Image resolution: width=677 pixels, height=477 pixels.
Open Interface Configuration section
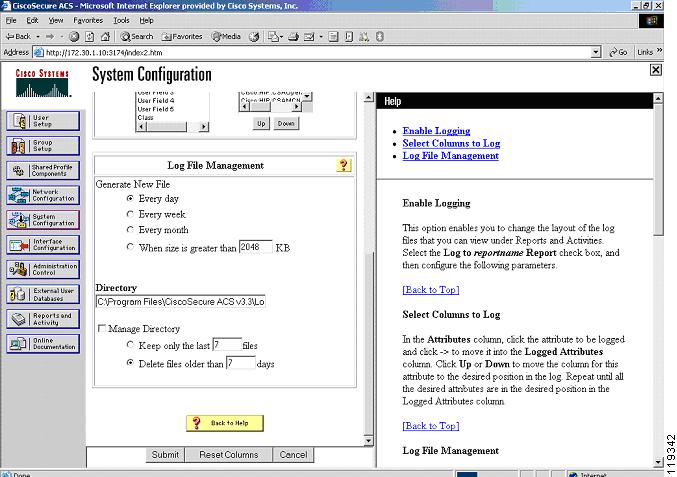click(43, 245)
